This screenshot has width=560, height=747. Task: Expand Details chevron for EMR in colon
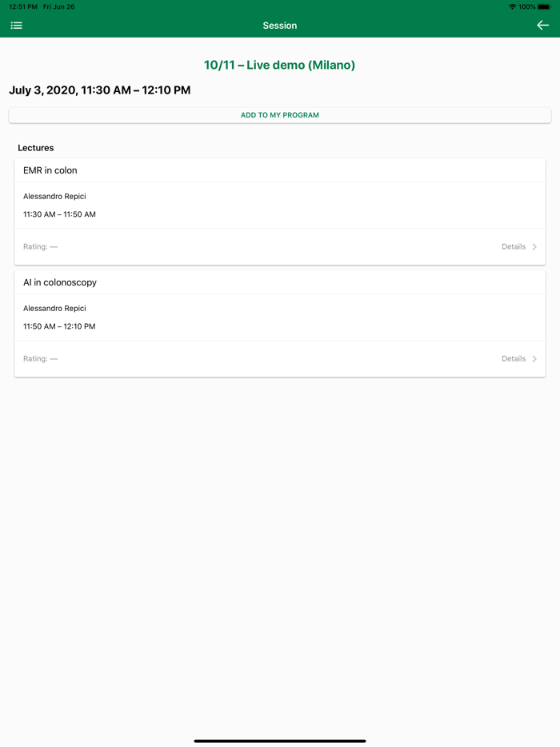534,247
